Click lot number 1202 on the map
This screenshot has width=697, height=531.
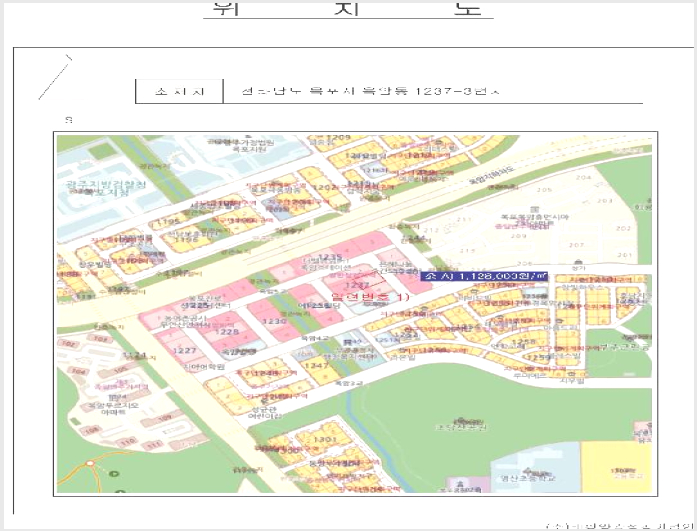click(325, 187)
